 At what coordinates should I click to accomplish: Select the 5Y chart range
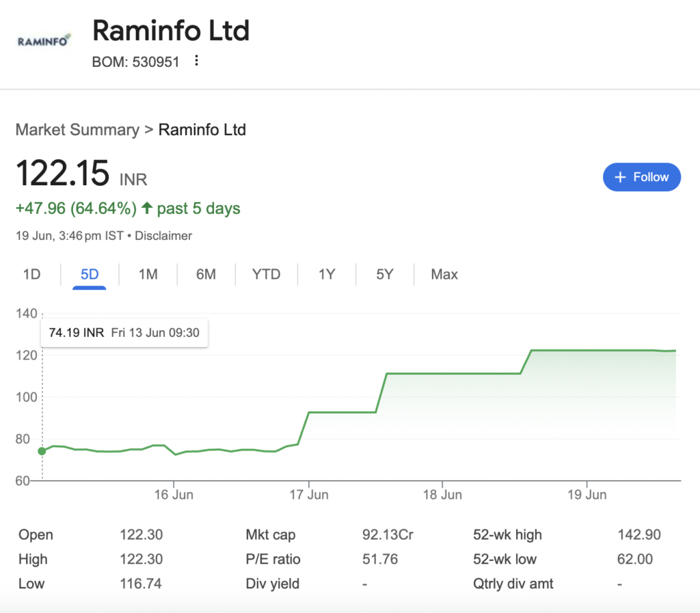click(384, 274)
